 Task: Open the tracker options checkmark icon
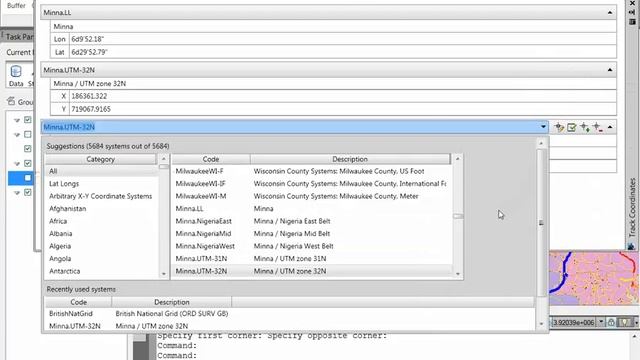572,127
